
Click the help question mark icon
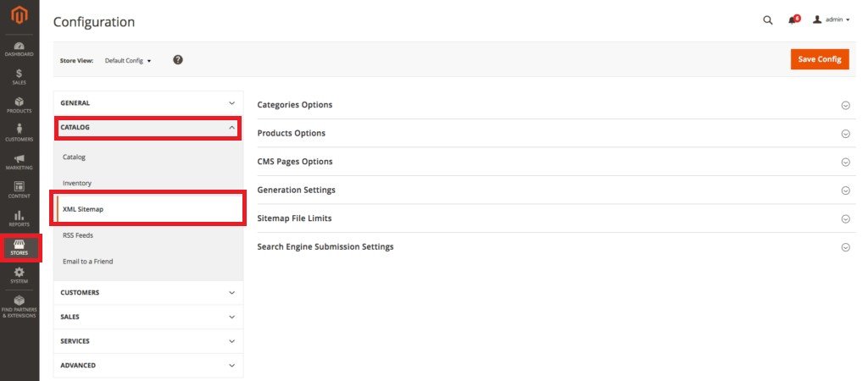click(178, 60)
